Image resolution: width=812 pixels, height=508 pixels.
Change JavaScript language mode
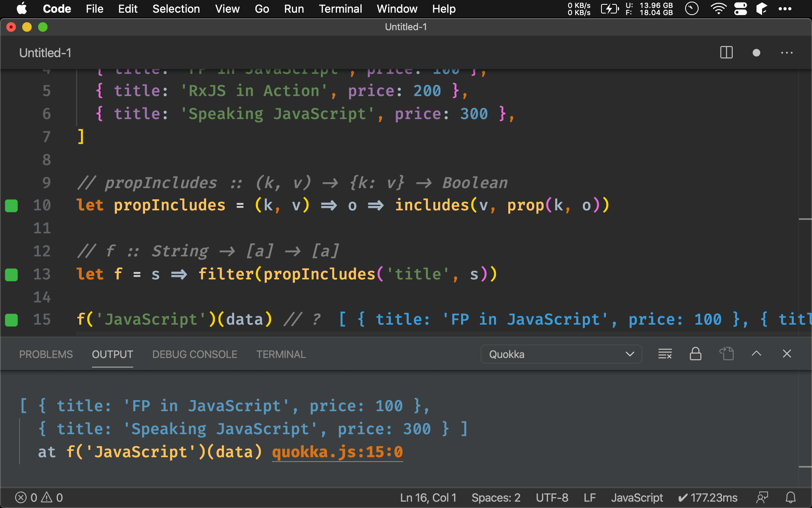pyautogui.click(x=637, y=498)
